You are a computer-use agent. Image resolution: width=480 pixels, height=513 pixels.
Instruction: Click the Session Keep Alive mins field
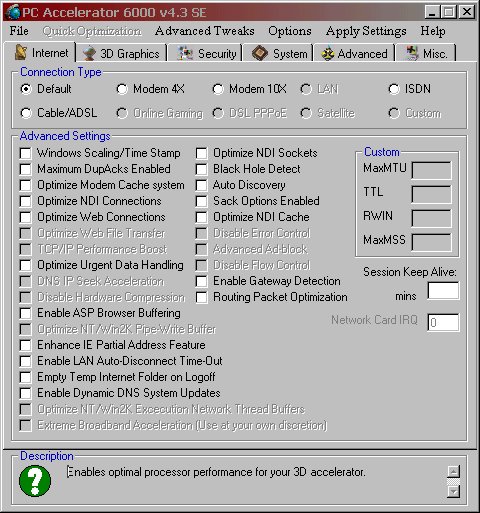(443, 291)
